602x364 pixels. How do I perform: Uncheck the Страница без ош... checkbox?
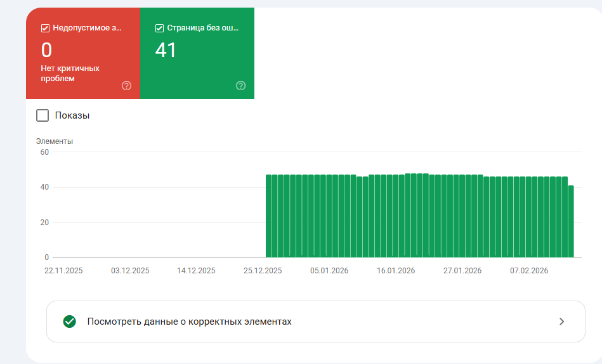[159, 28]
